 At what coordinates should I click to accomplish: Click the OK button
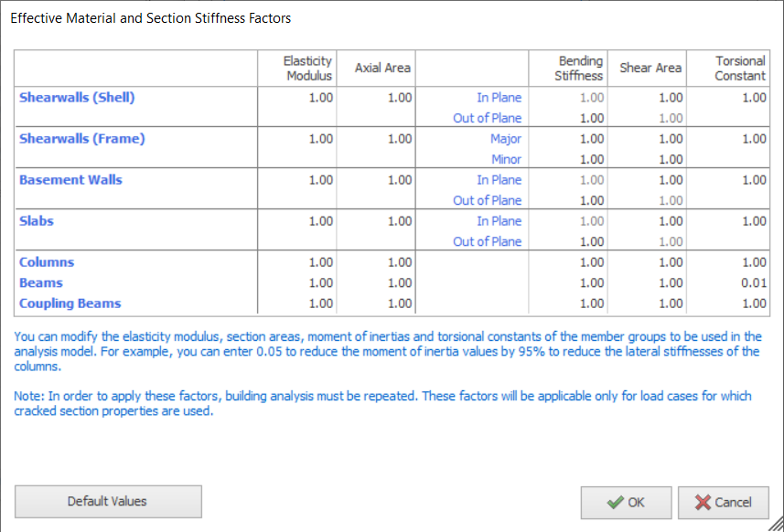[x=626, y=502]
